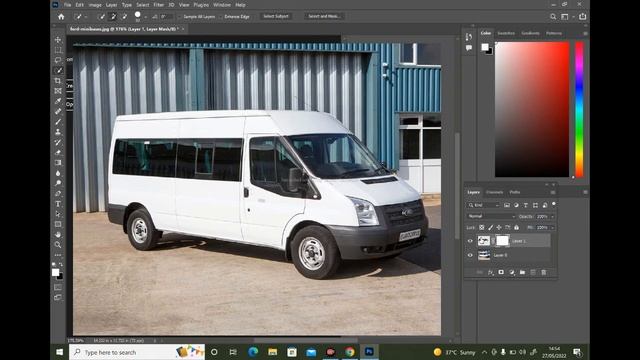Select the Gradient tool
This screenshot has height=360, width=640.
pyautogui.click(x=58, y=162)
